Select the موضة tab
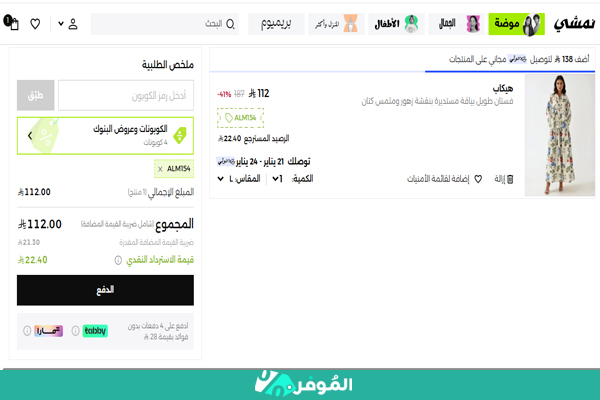Screen dimensions: 600x400 [517, 24]
